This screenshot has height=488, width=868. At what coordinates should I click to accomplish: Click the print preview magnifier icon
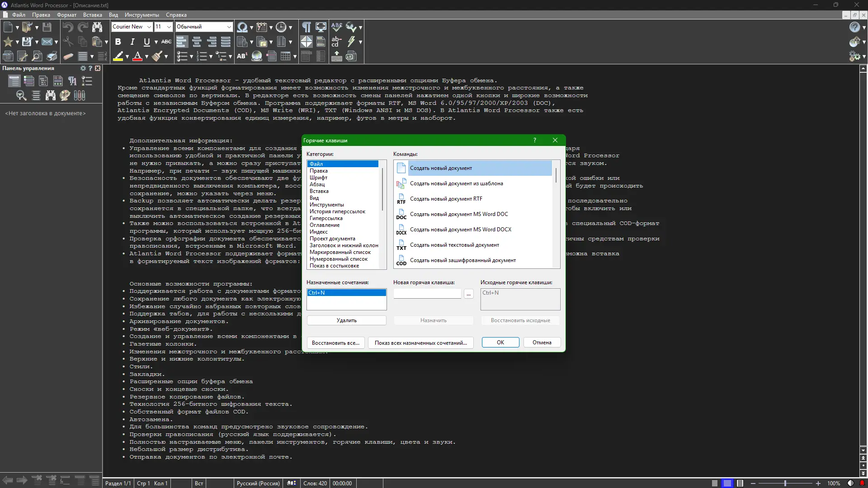click(37, 56)
